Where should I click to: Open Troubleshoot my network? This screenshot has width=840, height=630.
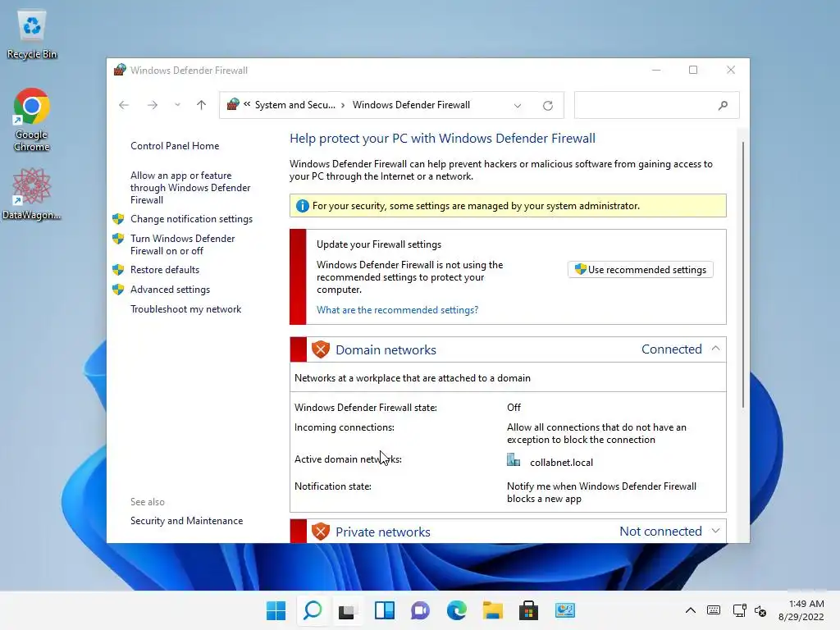[185, 309]
